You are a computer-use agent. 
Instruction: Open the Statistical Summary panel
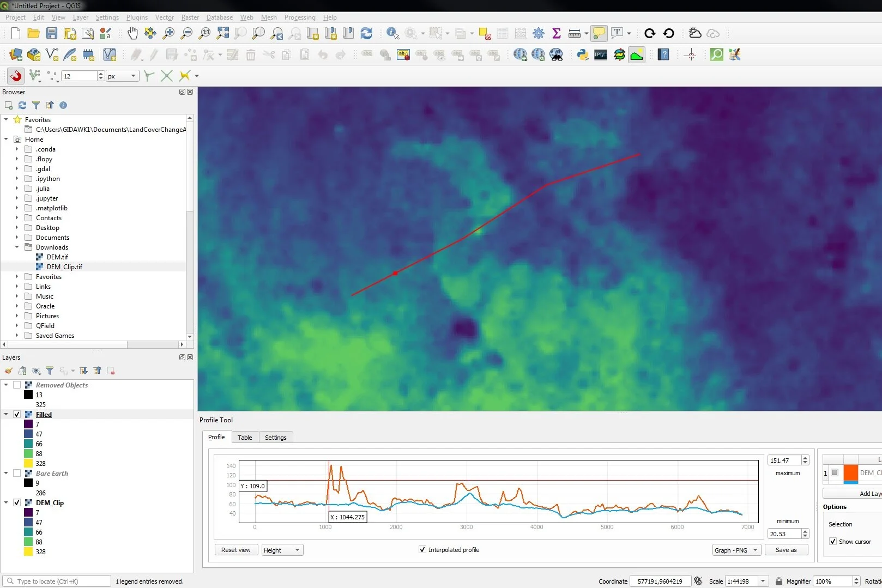pyautogui.click(x=556, y=33)
